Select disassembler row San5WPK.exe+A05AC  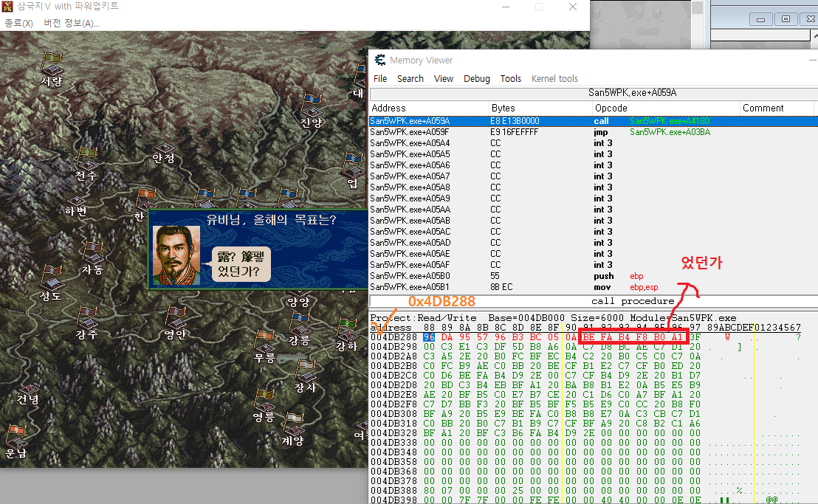594,232
